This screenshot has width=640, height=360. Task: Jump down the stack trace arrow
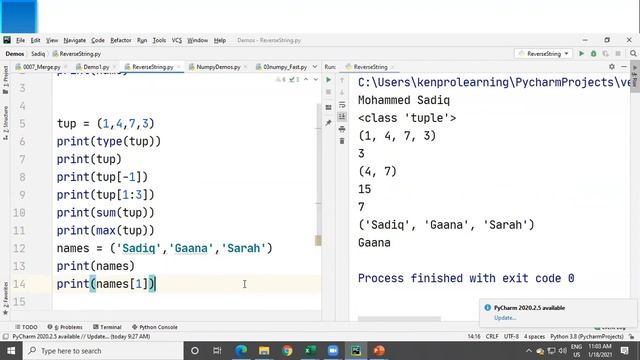(342, 93)
